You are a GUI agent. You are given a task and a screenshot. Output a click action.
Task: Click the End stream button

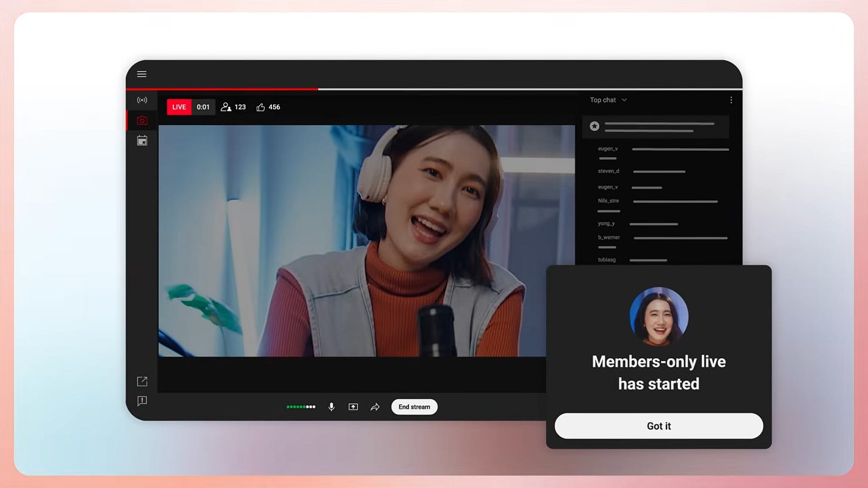[414, 407]
